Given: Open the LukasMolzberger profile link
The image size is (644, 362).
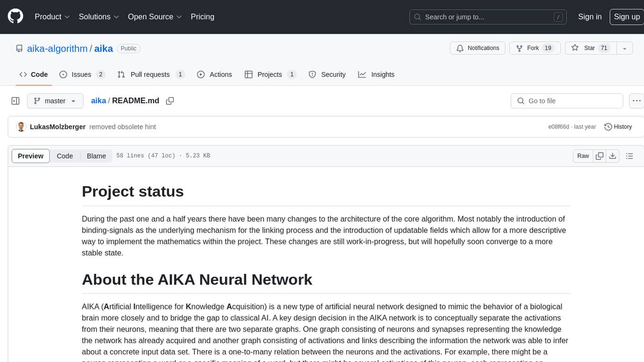Looking at the screenshot, I should coord(57,127).
